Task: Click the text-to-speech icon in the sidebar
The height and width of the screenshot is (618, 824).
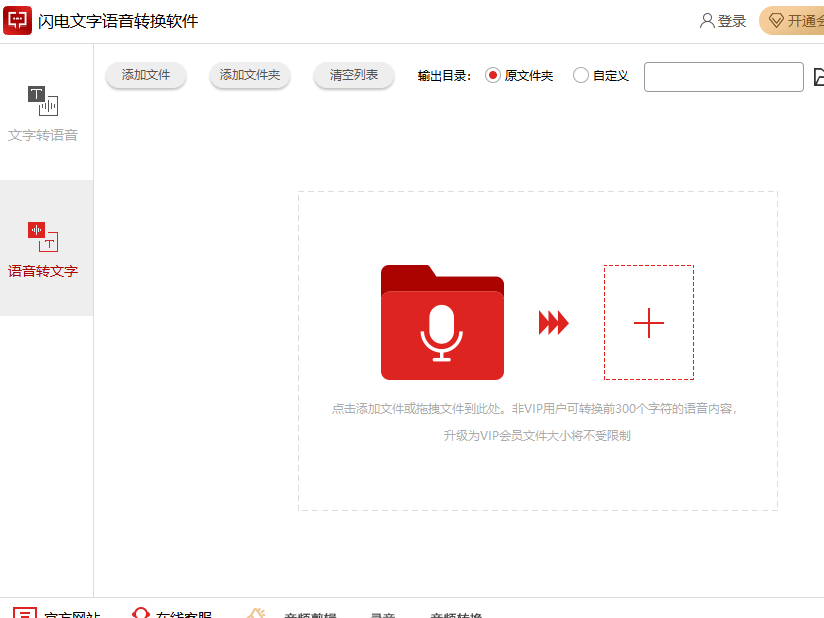Action: click(43, 101)
